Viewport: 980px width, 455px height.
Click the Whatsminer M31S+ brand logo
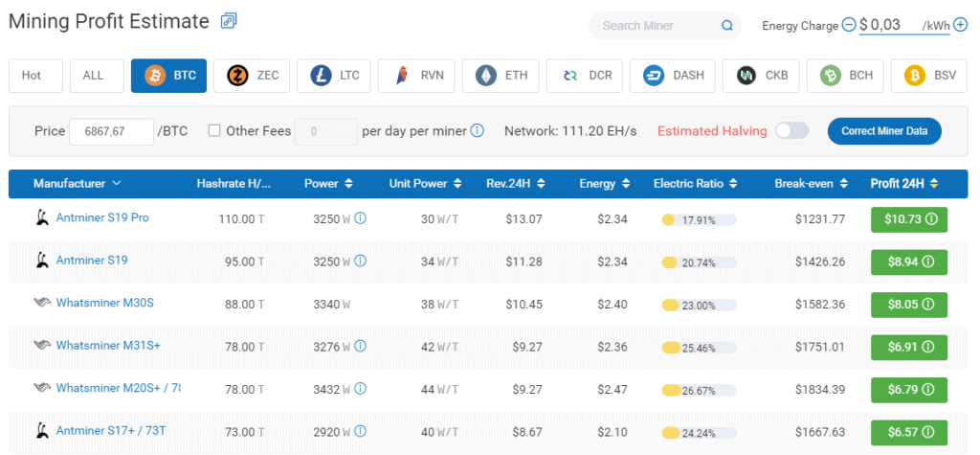click(x=42, y=346)
